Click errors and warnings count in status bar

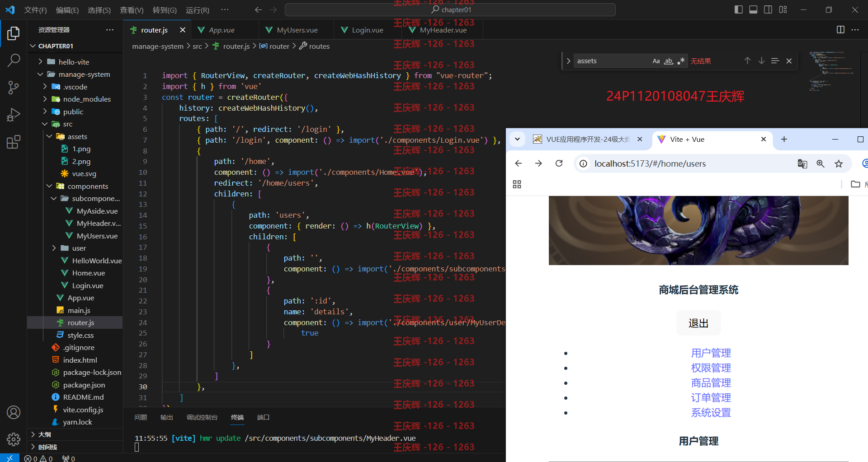click(x=38, y=458)
